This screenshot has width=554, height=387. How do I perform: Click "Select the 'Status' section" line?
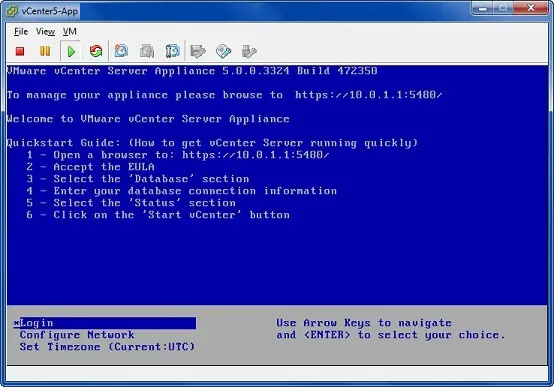pos(145,203)
